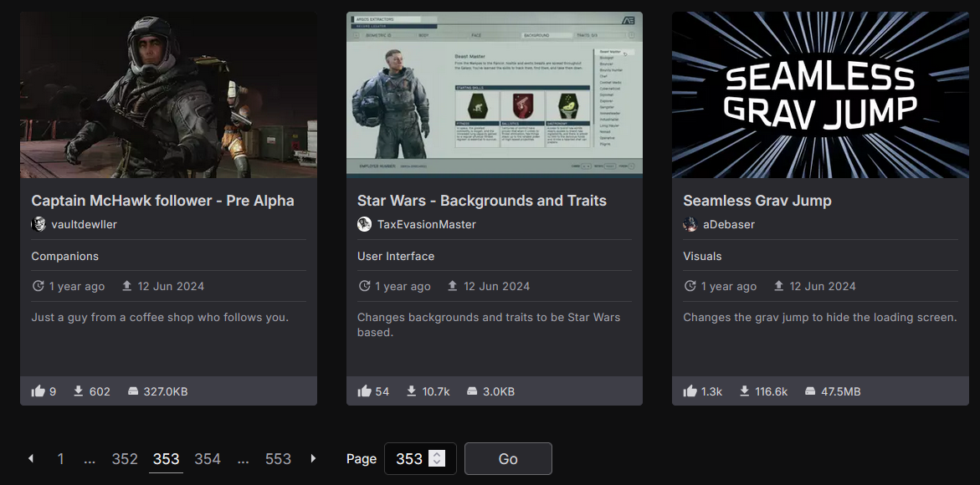Click the updated clock icon on Captain McHawk card

pos(38,286)
